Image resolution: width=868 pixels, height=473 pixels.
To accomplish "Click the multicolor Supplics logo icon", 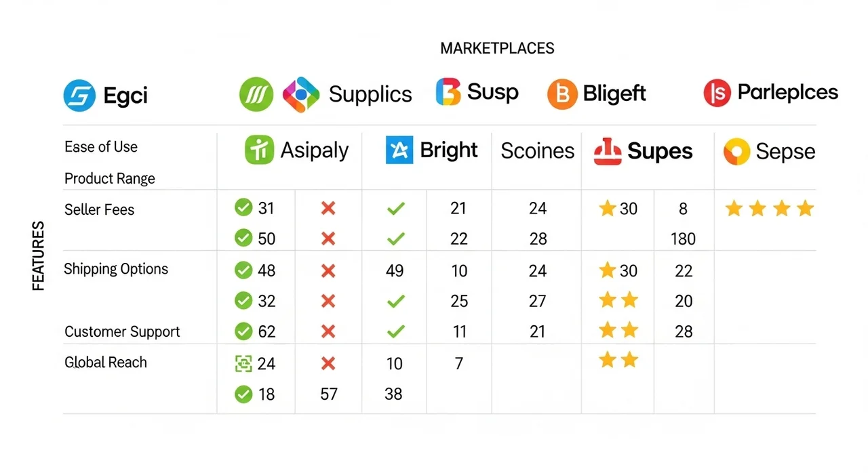I will pos(300,94).
